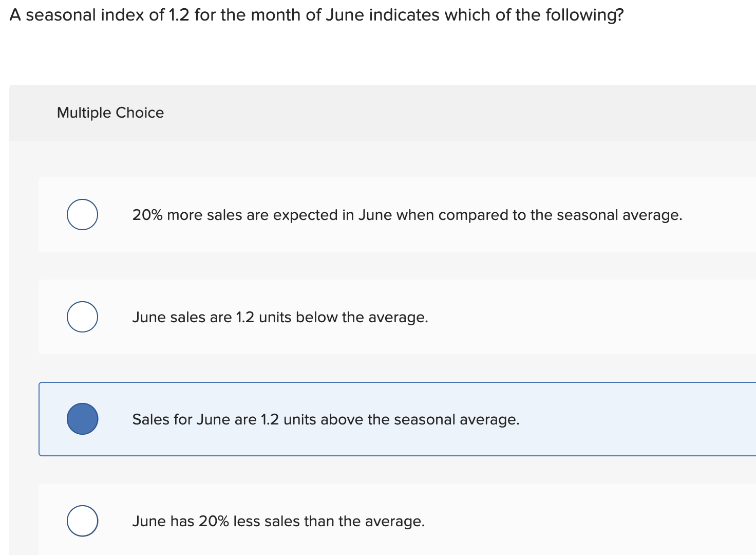This screenshot has width=756, height=555.
Task: Choose the radio for 1.2 units below average
Action: click(x=82, y=317)
